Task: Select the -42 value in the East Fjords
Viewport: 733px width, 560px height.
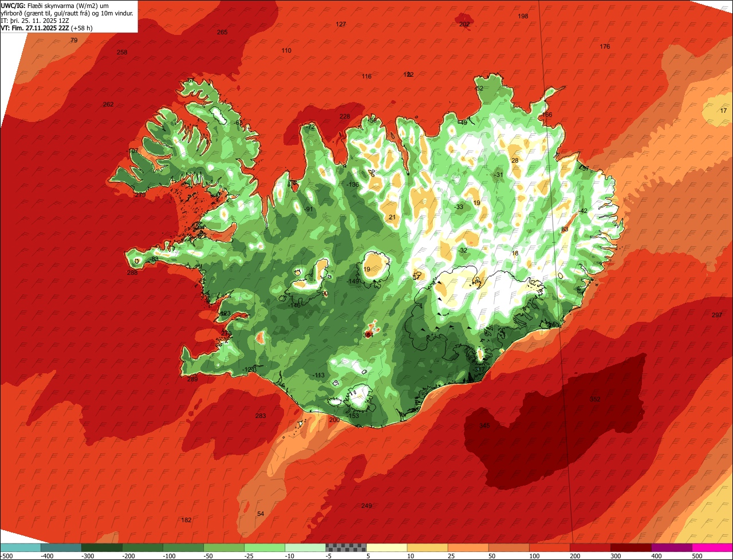Action: (x=583, y=211)
